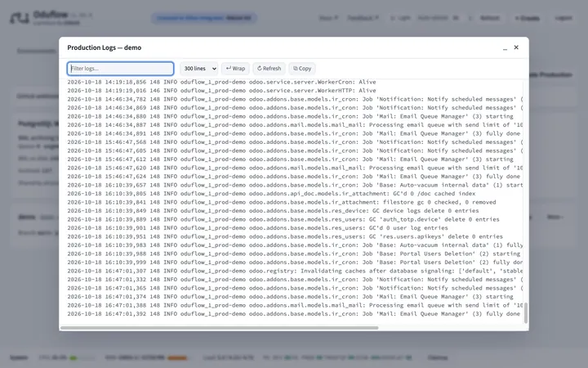Select the log line stamped 15:46:47,605
588x368 pixels.
coord(295,151)
